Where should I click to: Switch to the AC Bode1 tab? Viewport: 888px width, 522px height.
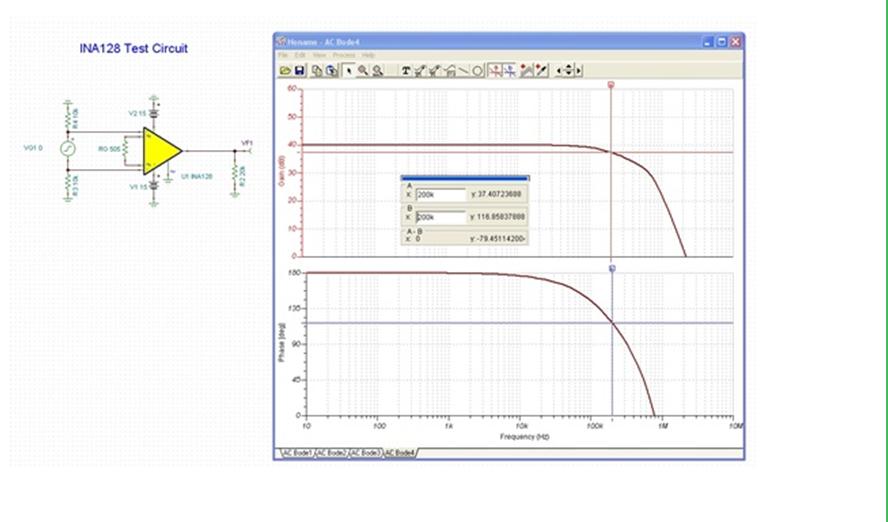(297, 453)
